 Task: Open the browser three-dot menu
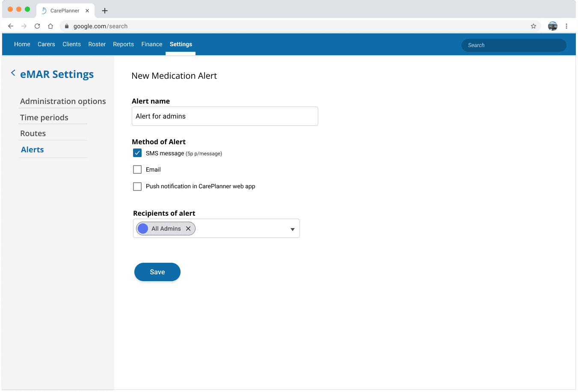pos(566,26)
